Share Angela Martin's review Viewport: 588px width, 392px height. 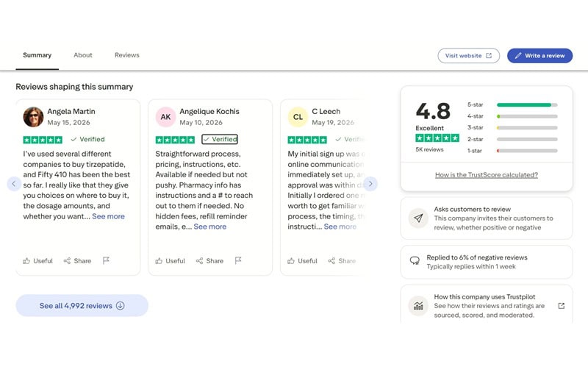coord(77,260)
